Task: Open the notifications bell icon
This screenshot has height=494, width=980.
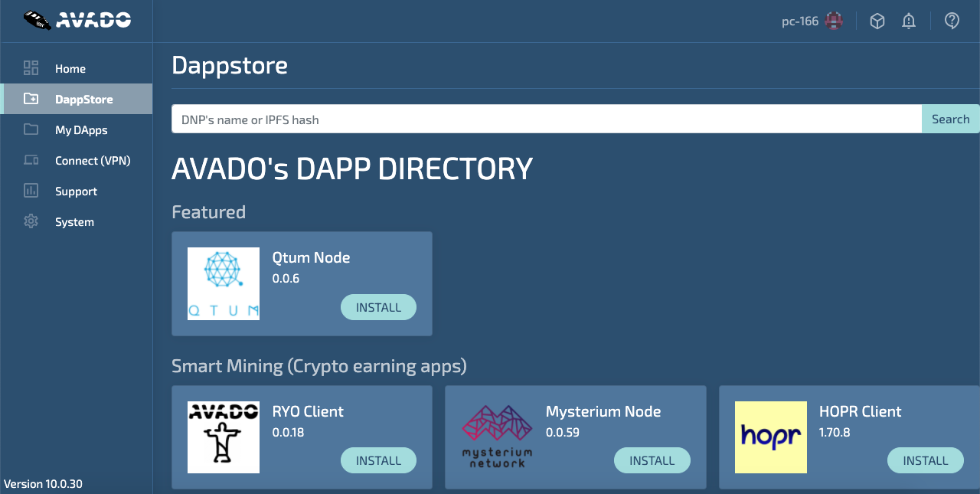Action: [909, 21]
